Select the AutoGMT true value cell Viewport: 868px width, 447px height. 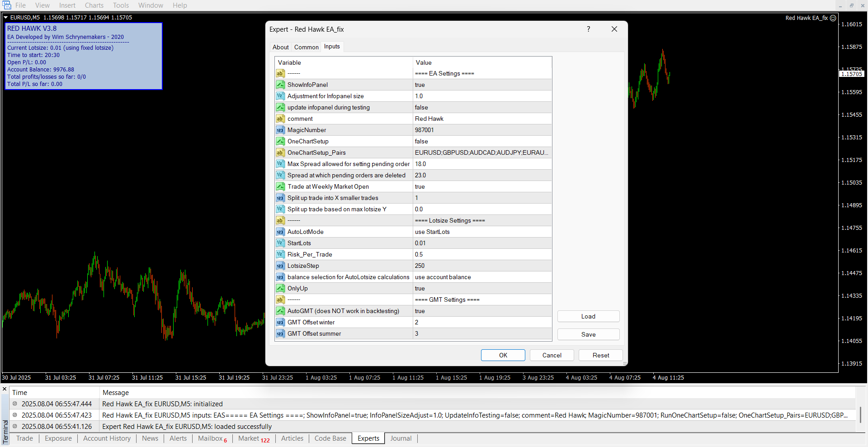tap(482, 311)
